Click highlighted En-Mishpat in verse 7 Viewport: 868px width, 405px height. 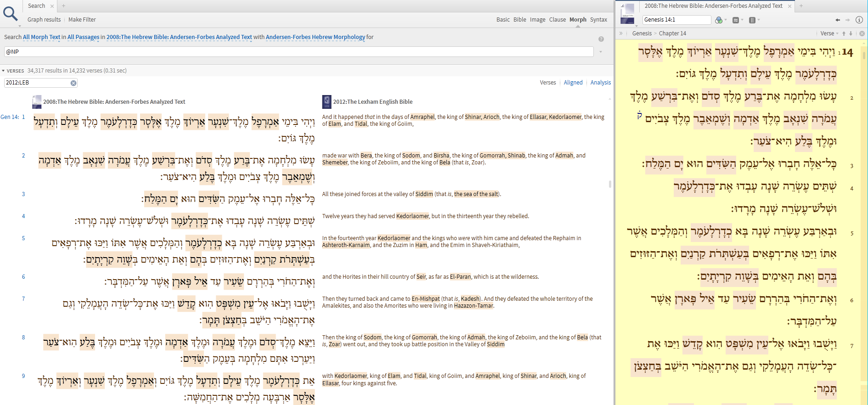coord(426,299)
